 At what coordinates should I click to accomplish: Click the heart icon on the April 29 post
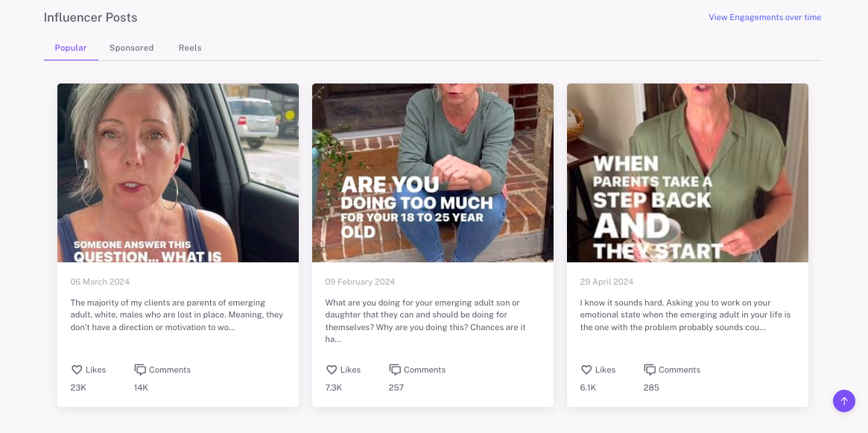click(x=586, y=369)
